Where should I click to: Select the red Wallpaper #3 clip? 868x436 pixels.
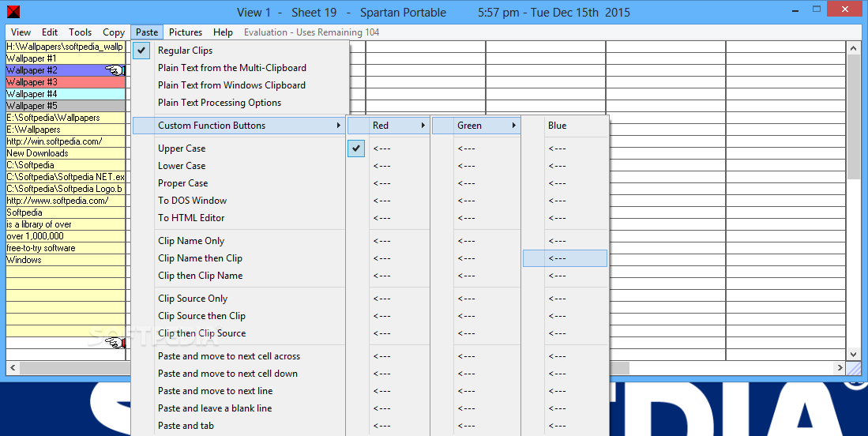coord(66,82)
